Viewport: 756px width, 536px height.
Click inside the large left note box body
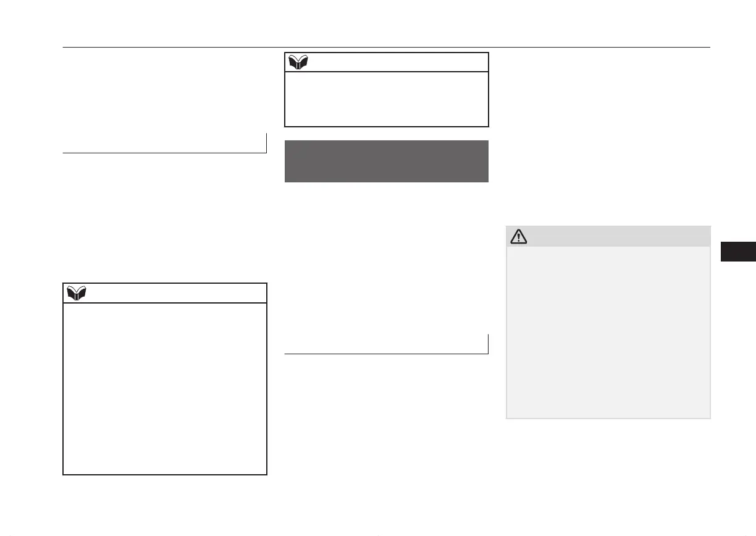coord(165,388)
